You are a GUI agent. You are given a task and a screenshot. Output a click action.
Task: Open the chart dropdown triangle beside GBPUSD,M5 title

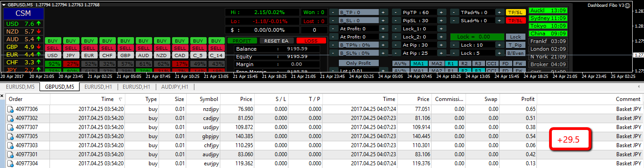click(x=4, y=5)
